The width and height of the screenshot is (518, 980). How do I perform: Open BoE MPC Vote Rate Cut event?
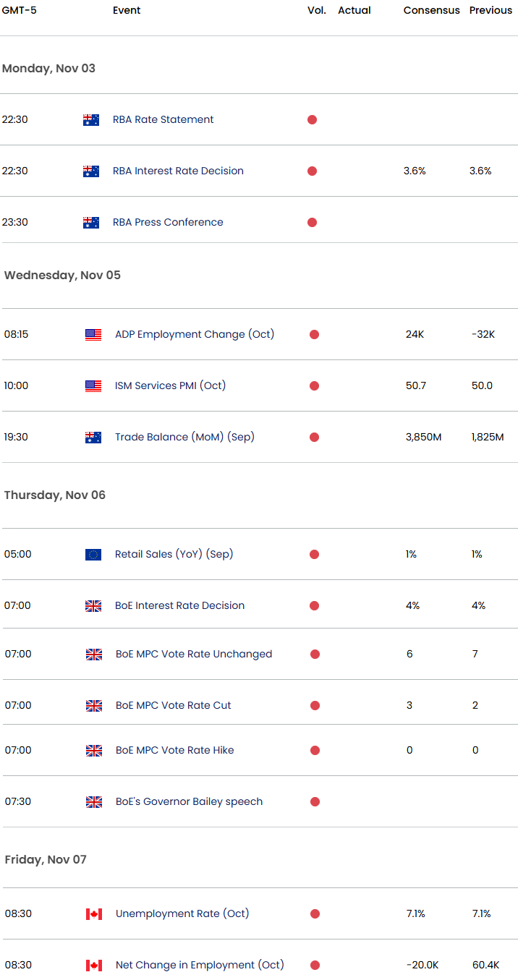pos(174,706)
